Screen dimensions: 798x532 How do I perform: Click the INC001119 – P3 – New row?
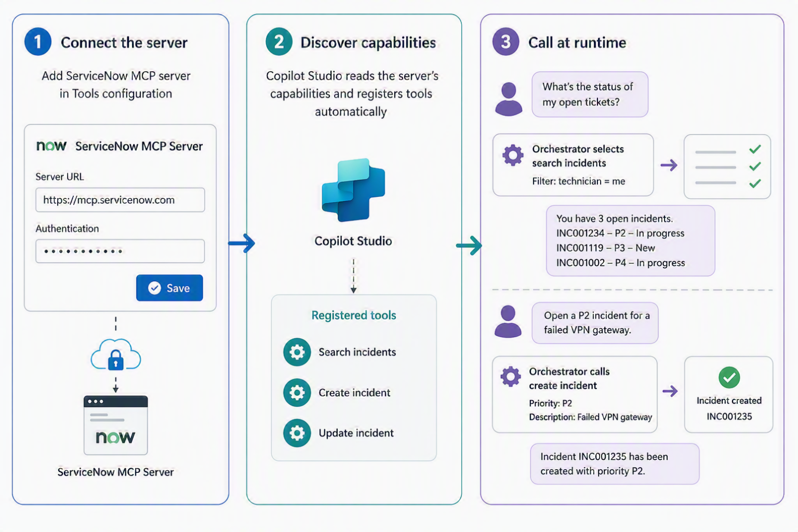606,248
